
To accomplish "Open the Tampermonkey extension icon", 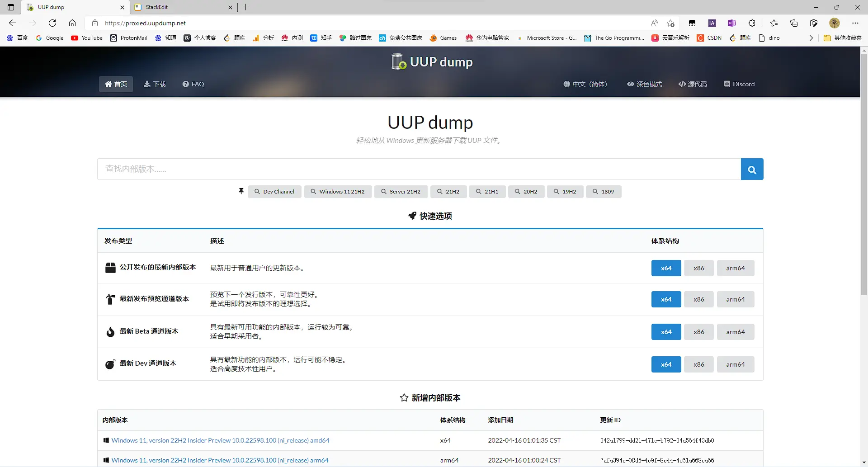I will (692, 23).
